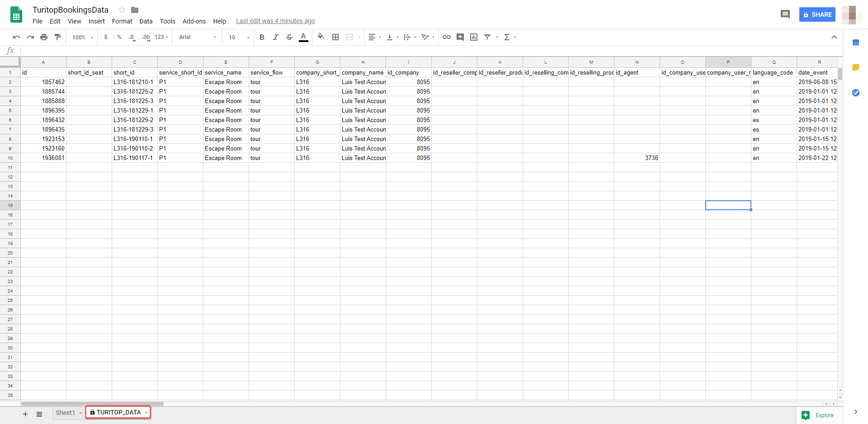The height and width of the screenshot is (424, 868).
Task: Activate the Paint format roller icon
Action: click(57, 37)
